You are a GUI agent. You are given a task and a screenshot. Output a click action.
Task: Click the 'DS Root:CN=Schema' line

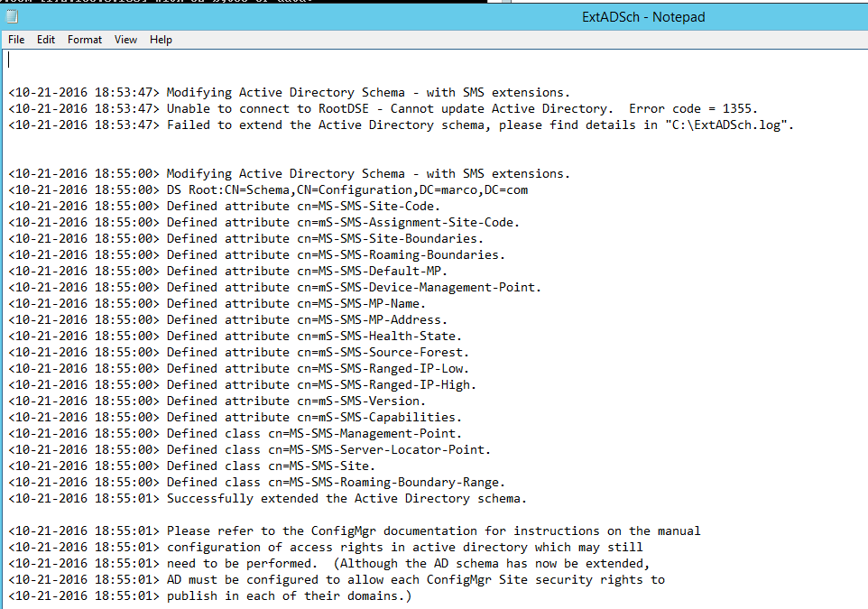pos(268,189)
